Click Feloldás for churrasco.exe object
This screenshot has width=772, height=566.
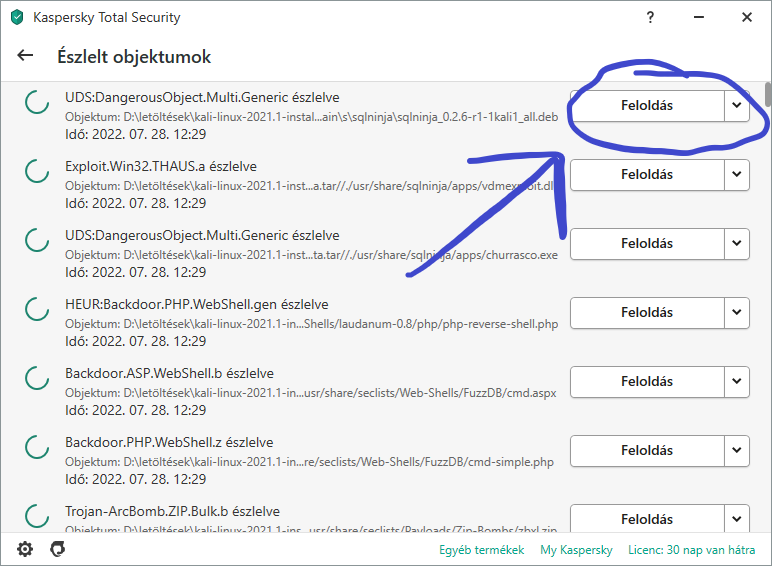tap(647, 243)
